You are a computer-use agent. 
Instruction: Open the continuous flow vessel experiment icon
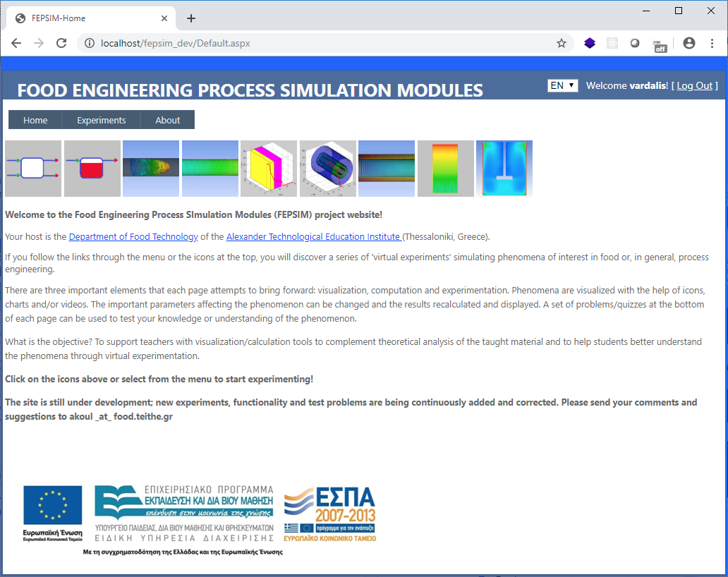(x=33, y=168)
